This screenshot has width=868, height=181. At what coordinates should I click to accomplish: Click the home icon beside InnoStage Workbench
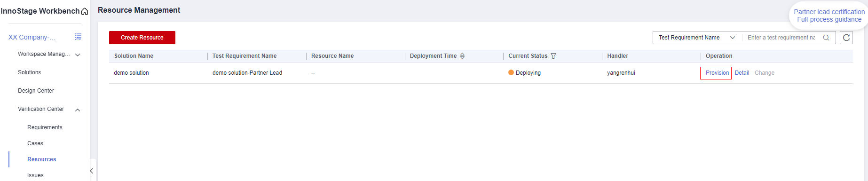pos(85,11)
